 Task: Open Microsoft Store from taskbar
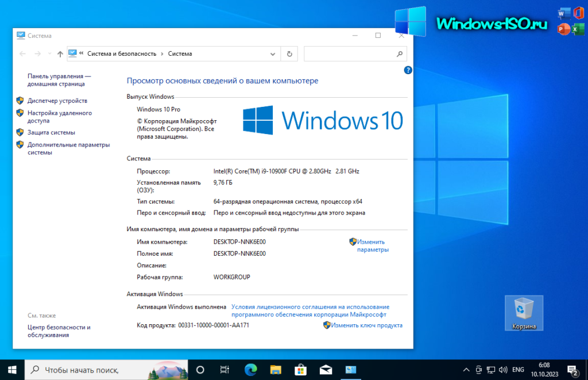(x=300, y=370)
